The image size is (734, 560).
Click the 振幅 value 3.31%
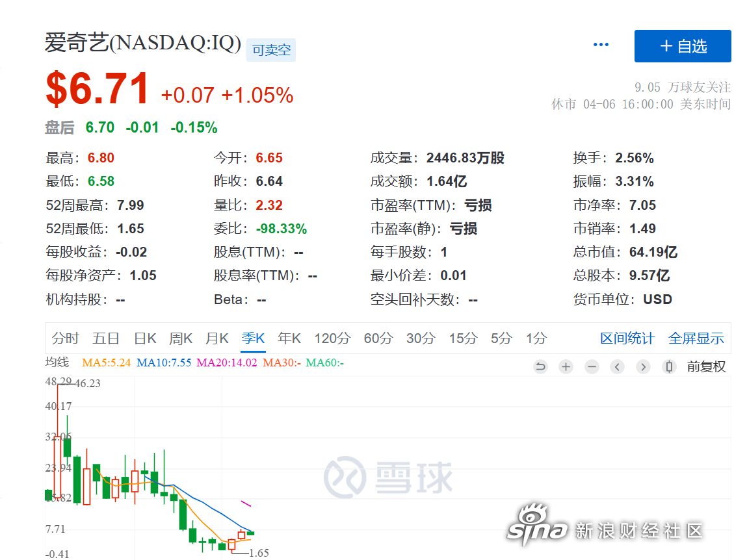click(x=635, y=181)
